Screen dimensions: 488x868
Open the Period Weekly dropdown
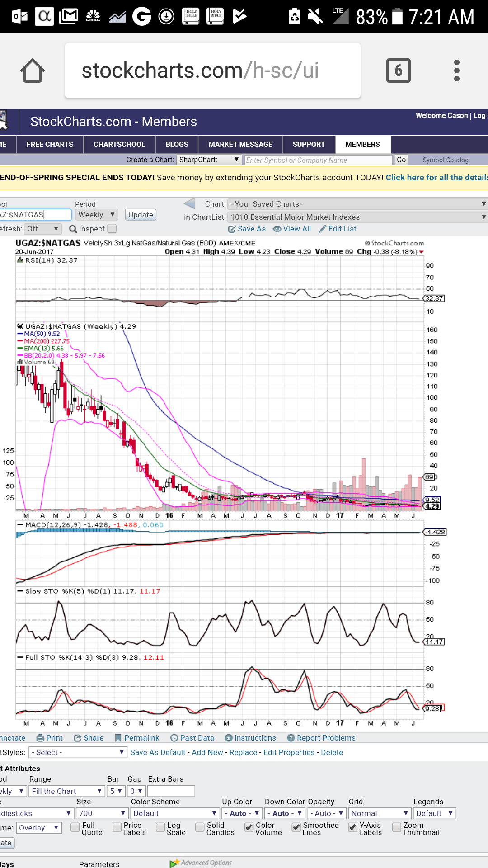[x=96, y=215]
